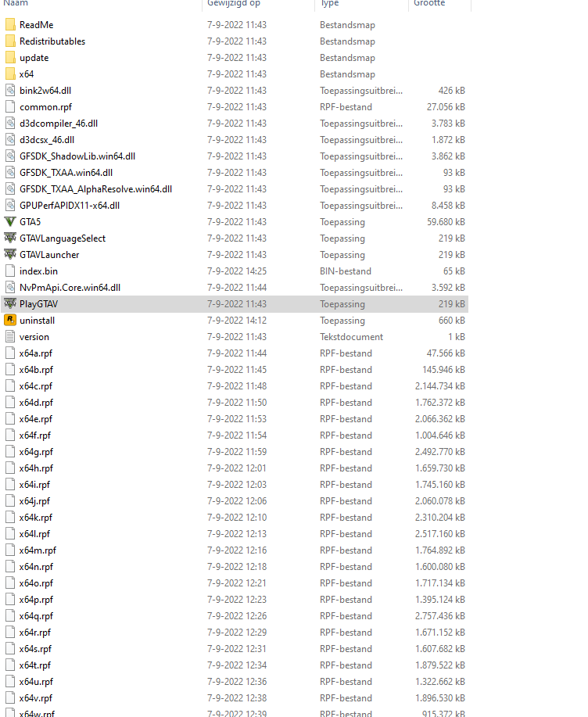The width and height of the screenshot is (588, 717).
Task: Select file name x64k.rpf
Action: click(x=36, y=518)
